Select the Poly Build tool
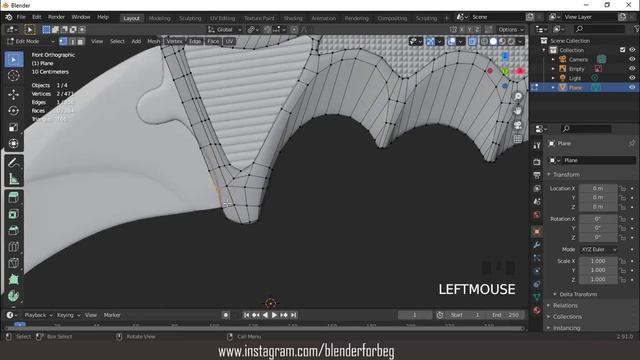The width and height of the screenshot is (640, 360). [x=13, y=279]
